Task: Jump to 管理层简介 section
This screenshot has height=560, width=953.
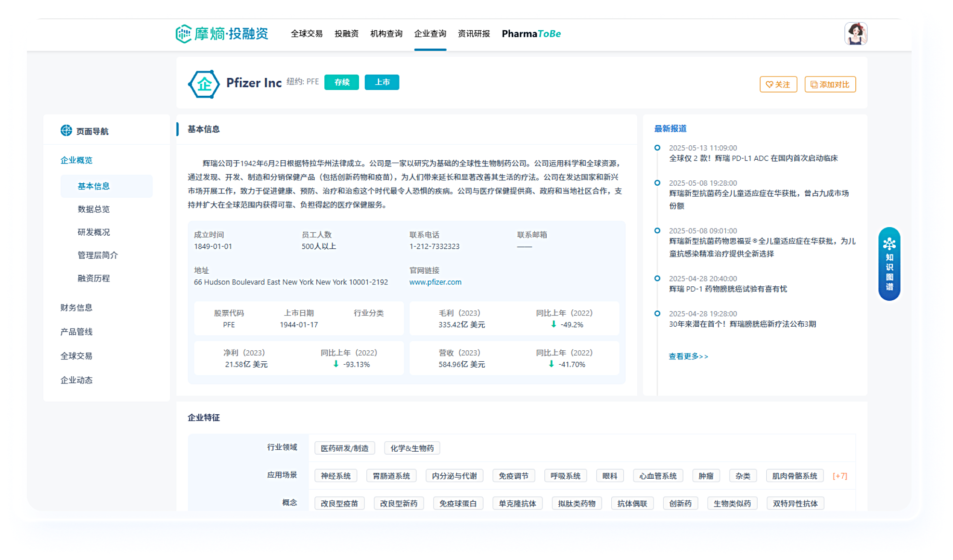Action: tap(98, 255)
